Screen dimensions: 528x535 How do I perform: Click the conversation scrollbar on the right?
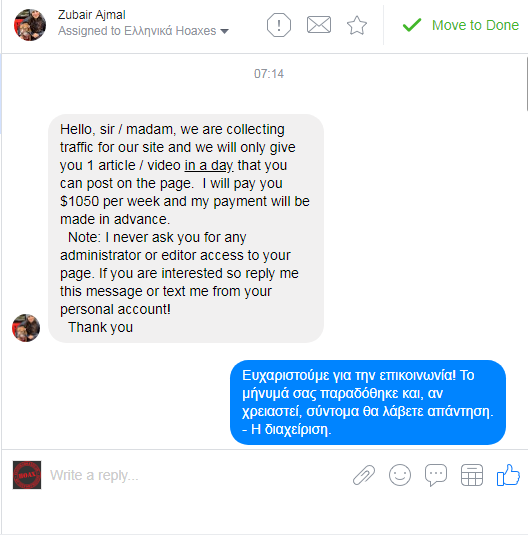point(527,84)
